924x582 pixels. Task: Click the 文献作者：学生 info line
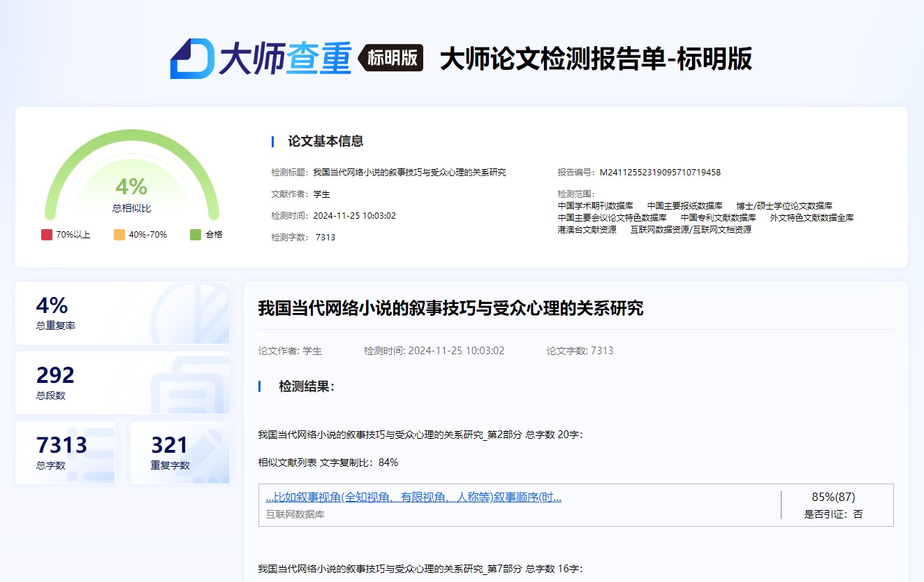point(300,194)
